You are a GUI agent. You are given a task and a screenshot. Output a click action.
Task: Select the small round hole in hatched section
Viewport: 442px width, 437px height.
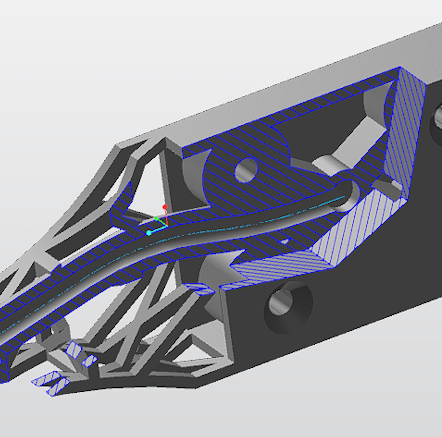click(247, 170)
